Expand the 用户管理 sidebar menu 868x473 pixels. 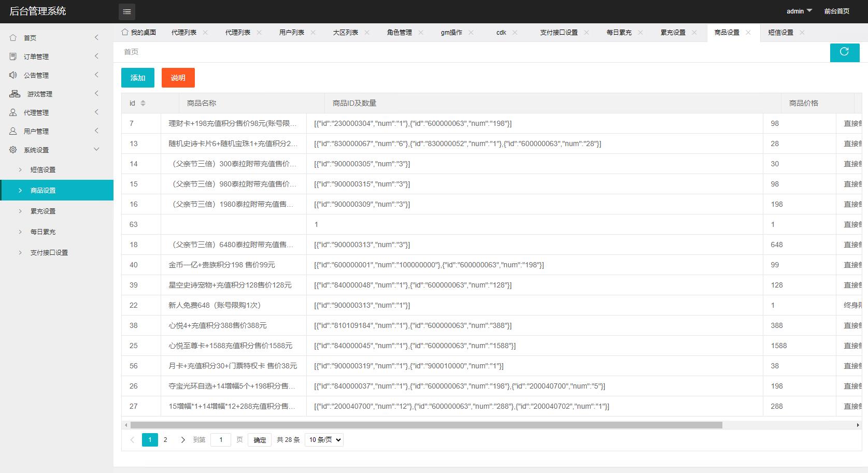[96, 131]
